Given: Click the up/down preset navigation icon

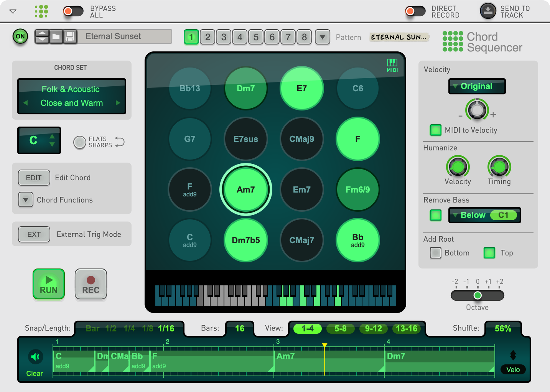Looking at the screenshot, I should coord(42,36).
